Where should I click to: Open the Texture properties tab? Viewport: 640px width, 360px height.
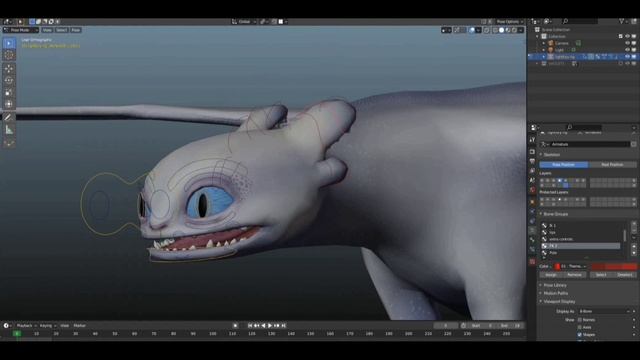pos(532,262)
